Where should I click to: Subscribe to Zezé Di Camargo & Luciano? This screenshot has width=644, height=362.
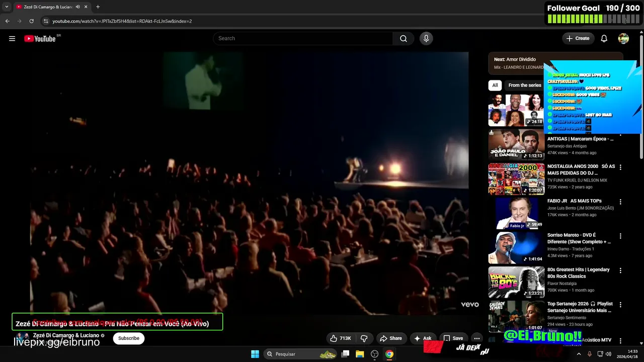[x=129, y=338]
